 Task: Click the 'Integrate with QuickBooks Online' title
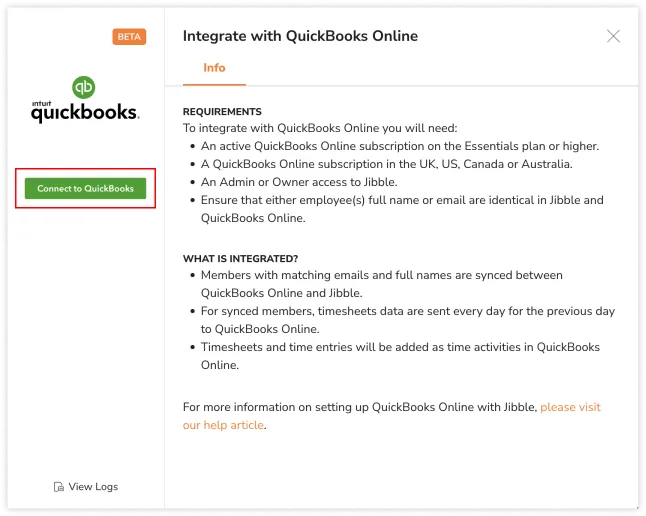(300, 36)
